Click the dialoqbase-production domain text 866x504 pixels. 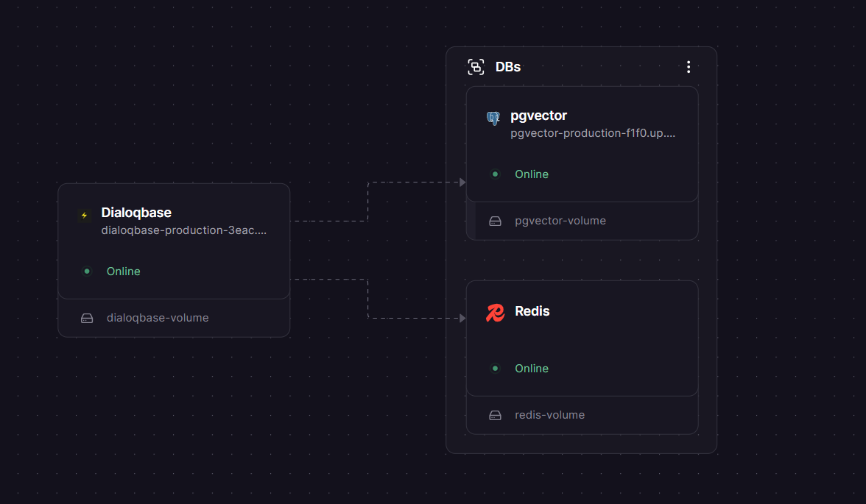184,230
